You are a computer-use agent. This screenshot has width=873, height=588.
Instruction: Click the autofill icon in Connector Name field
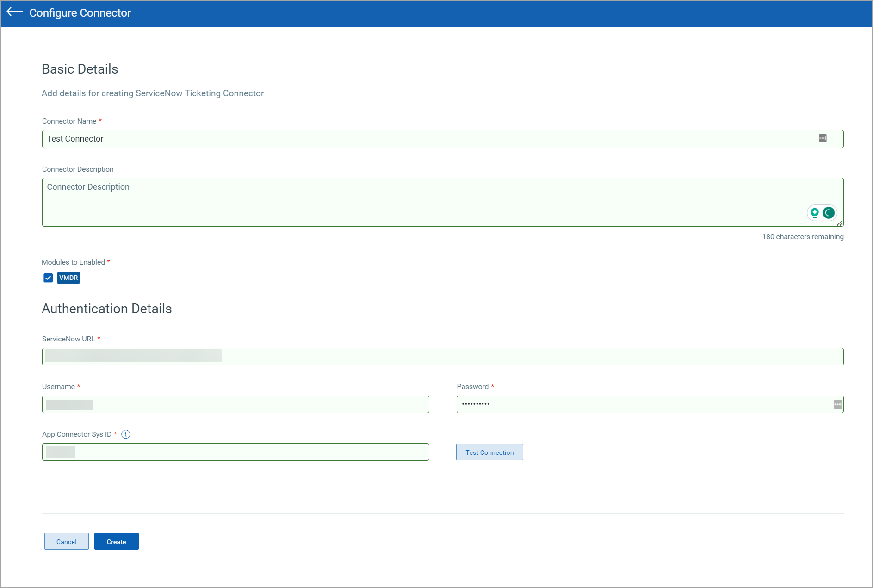tap(822, 138)
